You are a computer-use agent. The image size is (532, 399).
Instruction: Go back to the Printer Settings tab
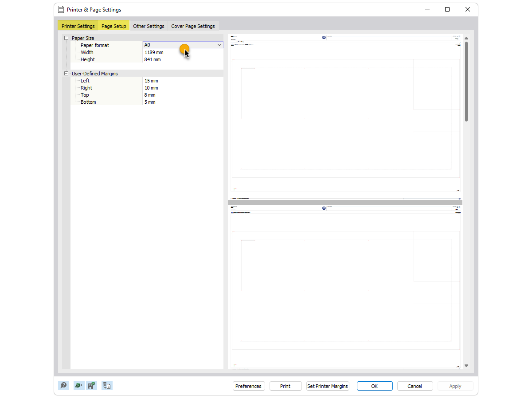(x=78, y=26)
